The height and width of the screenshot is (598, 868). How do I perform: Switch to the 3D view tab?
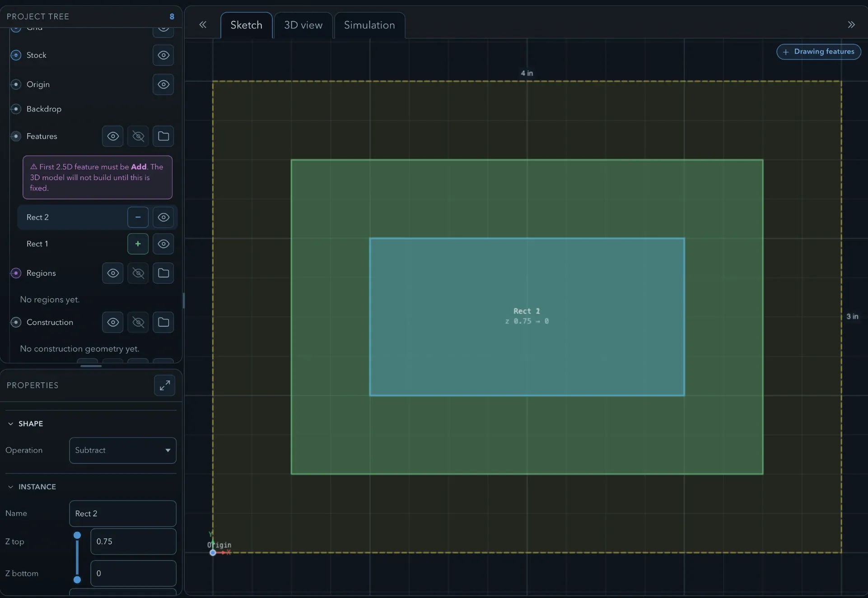[x=303, y=25]
